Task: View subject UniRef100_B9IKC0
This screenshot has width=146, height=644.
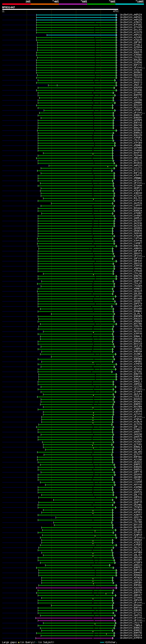Action: click(131, 80)
